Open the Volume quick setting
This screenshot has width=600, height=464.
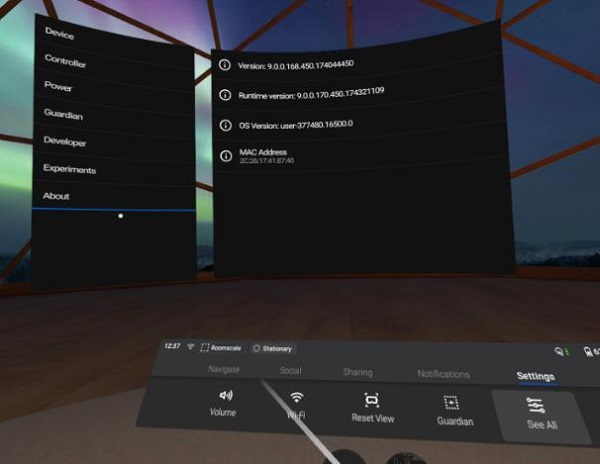tap(222, 403)
